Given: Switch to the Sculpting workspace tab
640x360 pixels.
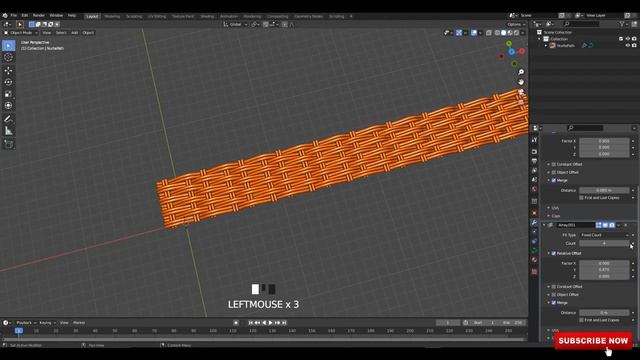Looking at the screenshot, I should (134, 16).
